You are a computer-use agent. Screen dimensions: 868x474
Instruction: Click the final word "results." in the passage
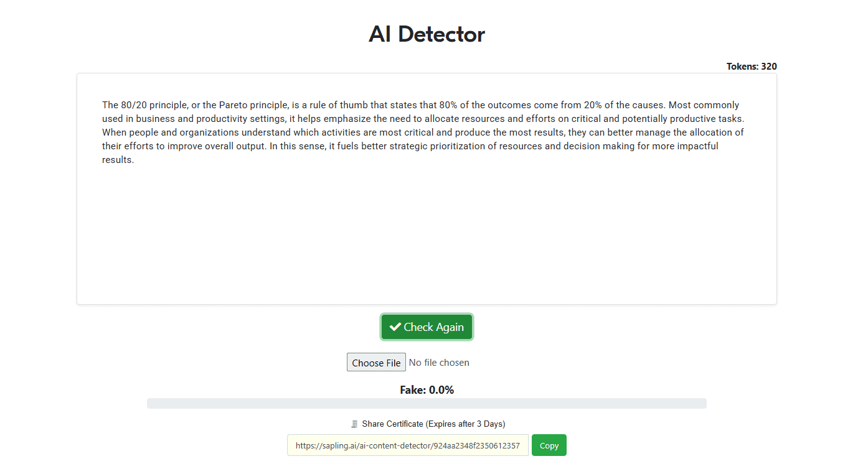coord(118,160)
